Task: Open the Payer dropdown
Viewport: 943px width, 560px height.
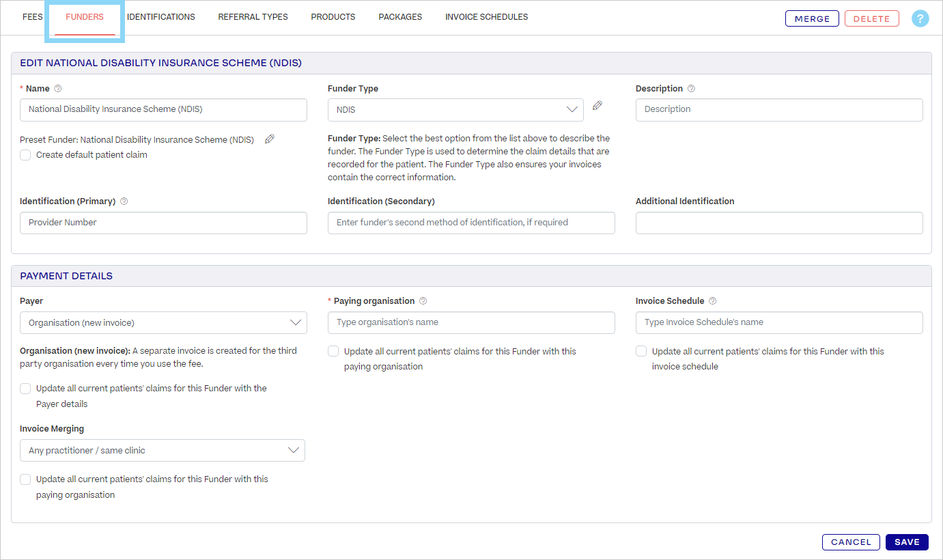Action: point(163,322)
